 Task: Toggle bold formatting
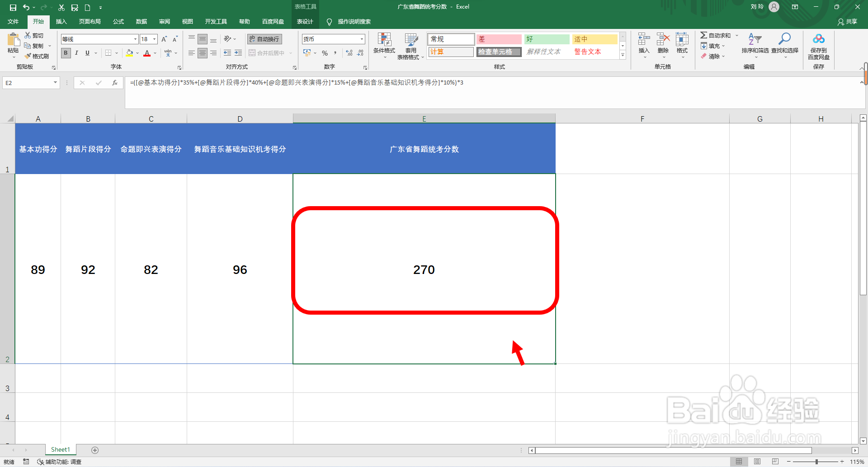66,53
